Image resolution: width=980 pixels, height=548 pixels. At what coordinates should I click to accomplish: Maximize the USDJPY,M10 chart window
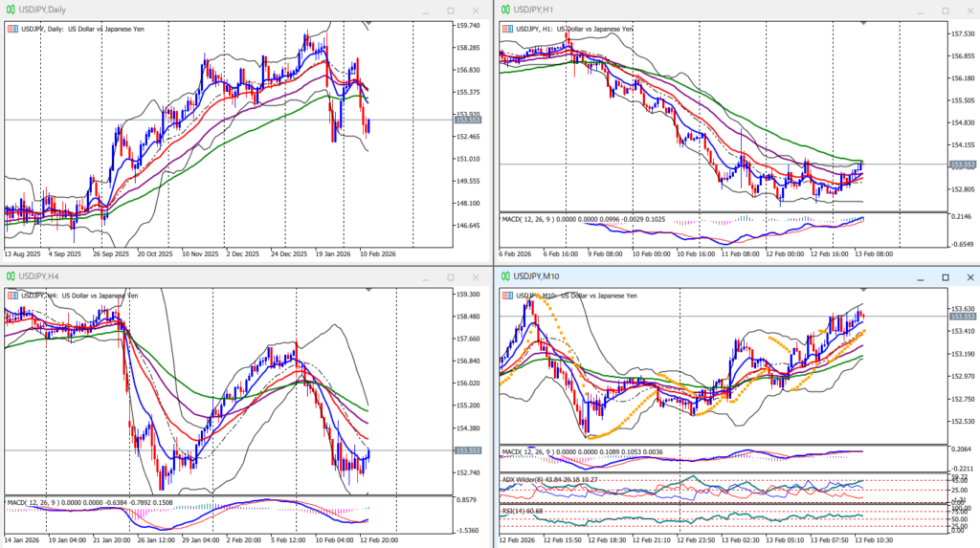tap(944, 277)
